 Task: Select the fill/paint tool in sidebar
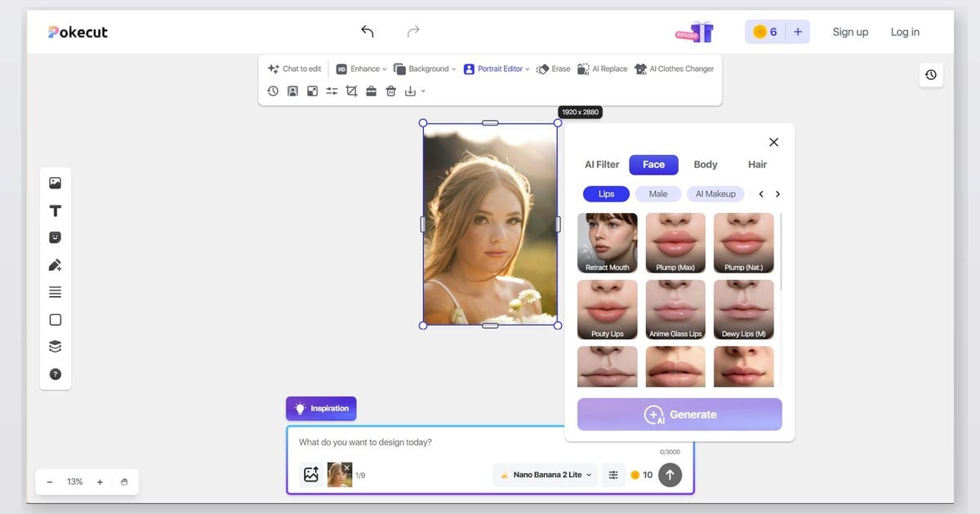(x=56, y=265)
